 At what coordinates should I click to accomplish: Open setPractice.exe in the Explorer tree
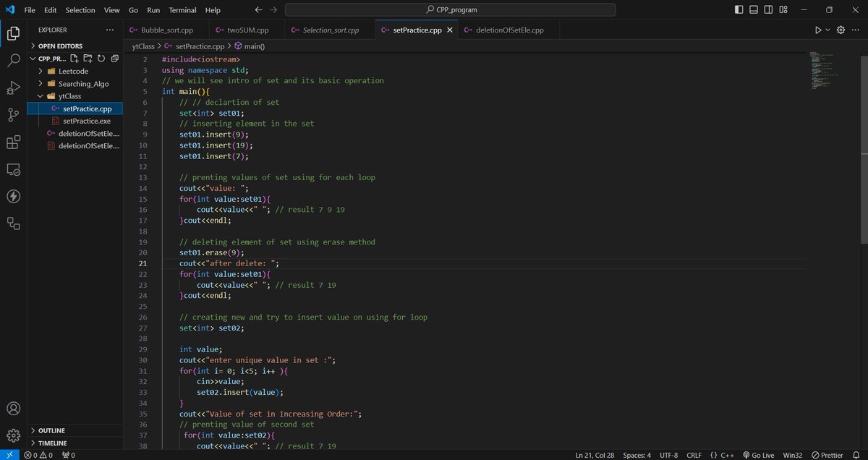(75, 121)
